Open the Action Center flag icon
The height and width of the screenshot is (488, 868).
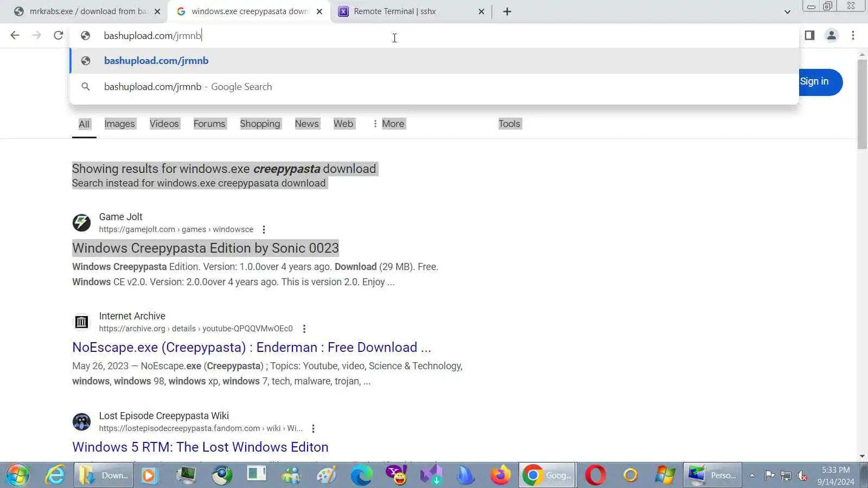(769, 476)
